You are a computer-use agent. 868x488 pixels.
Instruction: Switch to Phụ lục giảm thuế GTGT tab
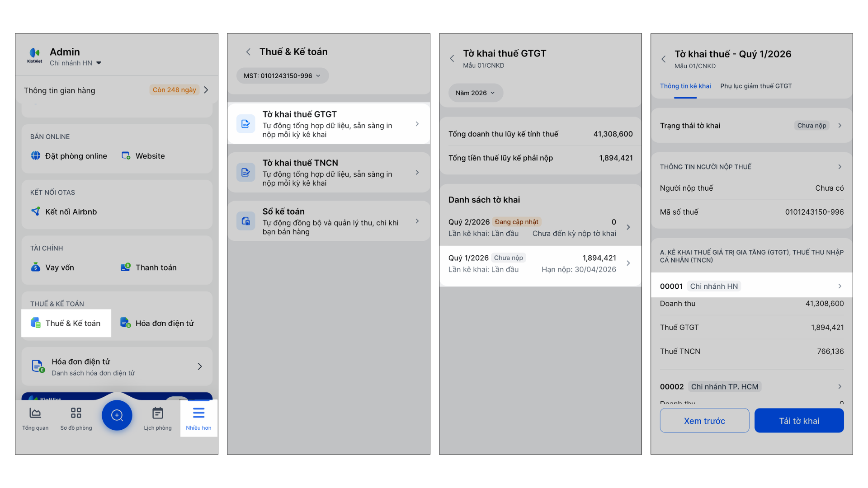click(756, 86)
